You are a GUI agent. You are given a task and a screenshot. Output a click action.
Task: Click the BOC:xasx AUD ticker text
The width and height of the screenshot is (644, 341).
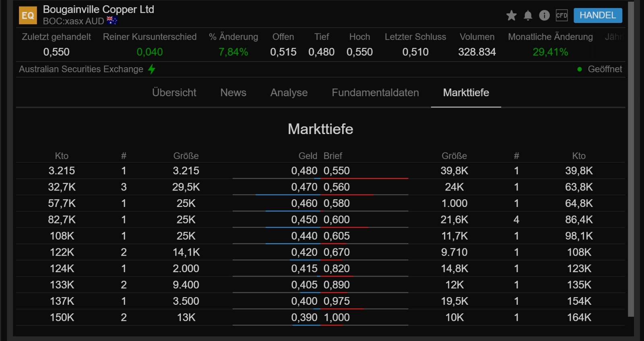click(74, 21)
